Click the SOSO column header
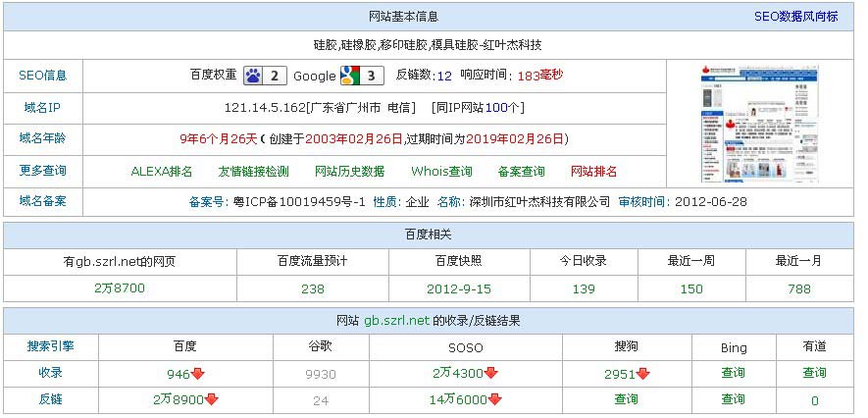This screenshot has height=418, width=868. tap(466, 348)
